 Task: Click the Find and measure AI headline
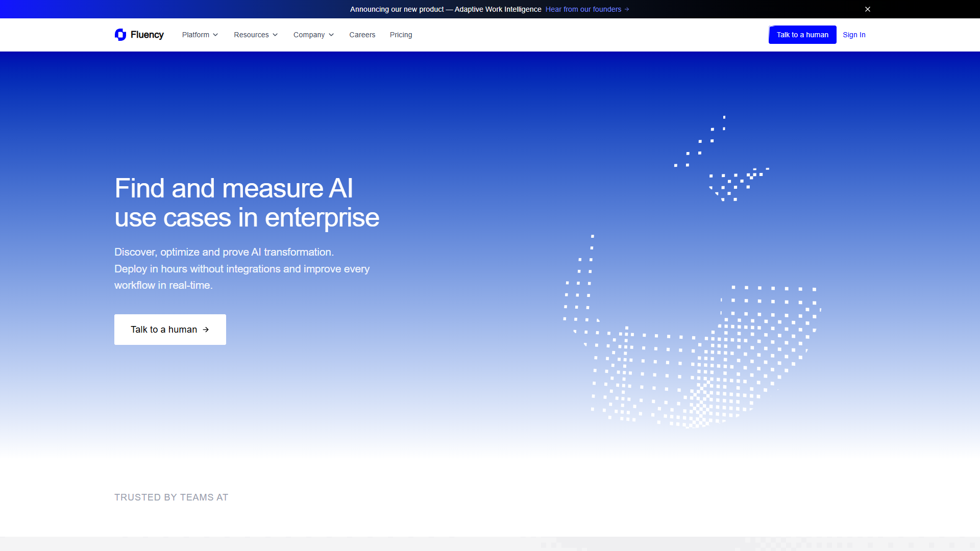point(247,203)
